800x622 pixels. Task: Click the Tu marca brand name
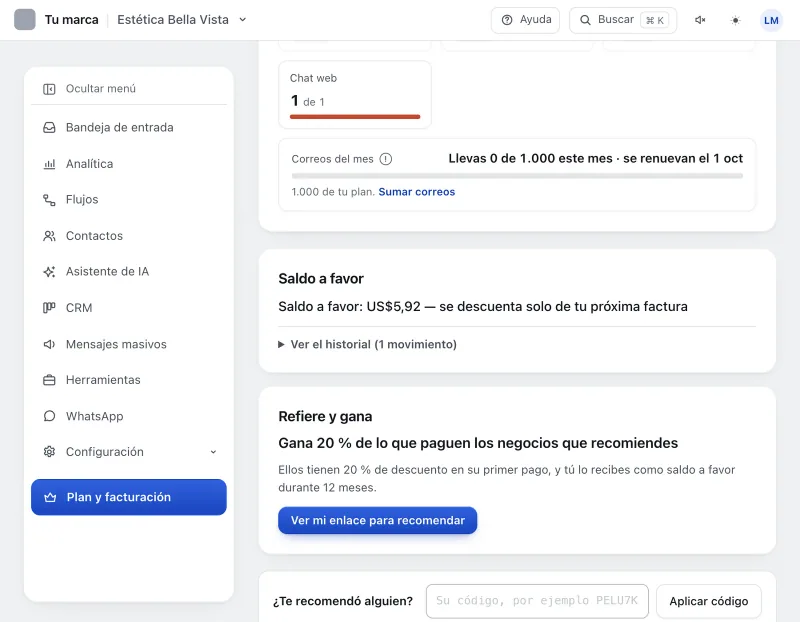[x=71, y=20]
